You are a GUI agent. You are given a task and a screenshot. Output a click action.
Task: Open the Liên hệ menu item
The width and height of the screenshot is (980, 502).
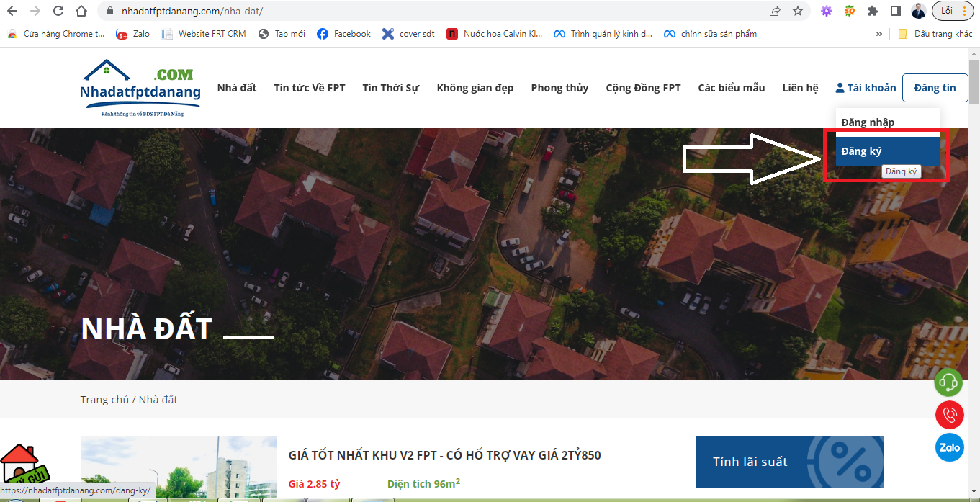point(801,88)
